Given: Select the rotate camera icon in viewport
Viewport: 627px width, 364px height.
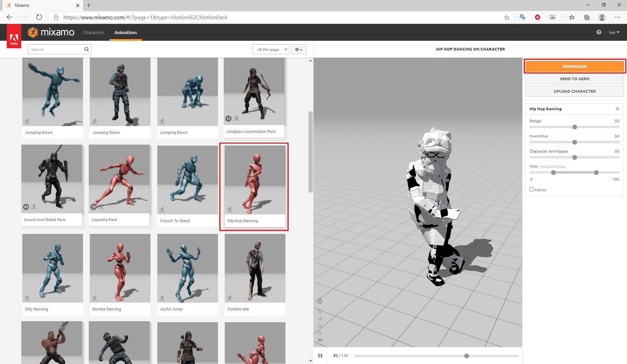Looking at the screenshot, I should coord(320,311).
